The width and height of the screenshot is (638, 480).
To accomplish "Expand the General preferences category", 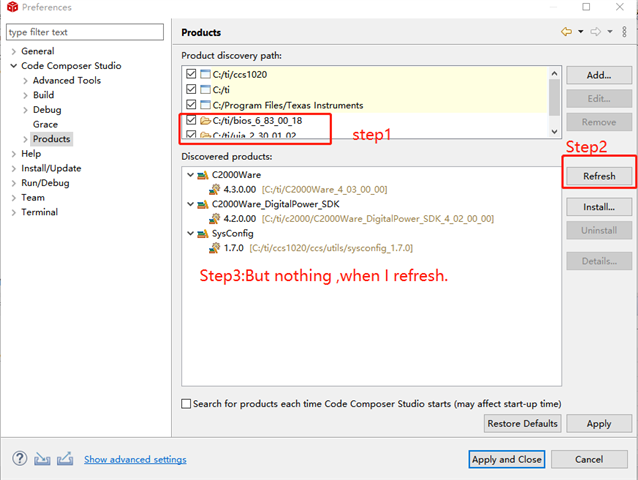I will (x=12, y=51).
